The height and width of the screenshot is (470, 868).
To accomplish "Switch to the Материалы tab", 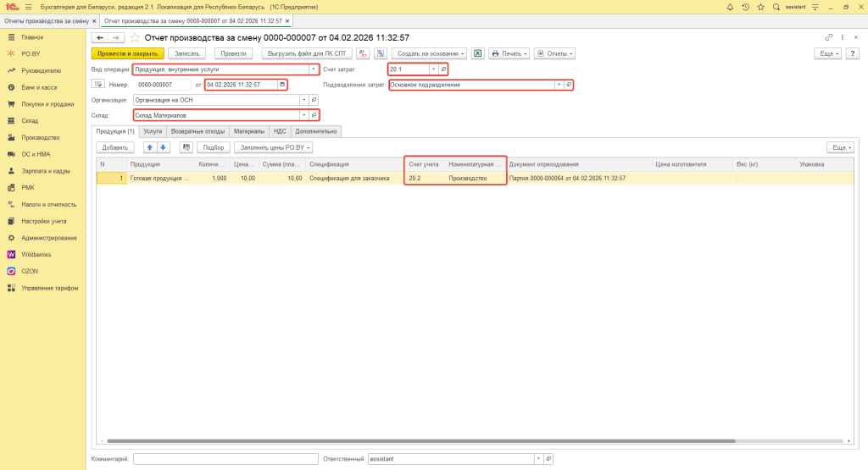I will click(249, 131).
